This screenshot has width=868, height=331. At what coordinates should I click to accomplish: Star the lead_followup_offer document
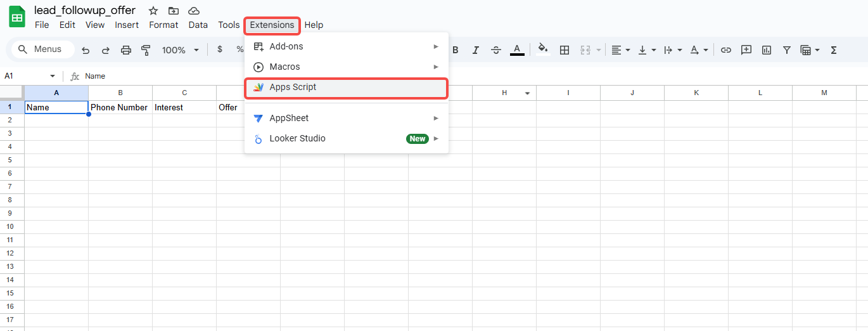[153, 11]
